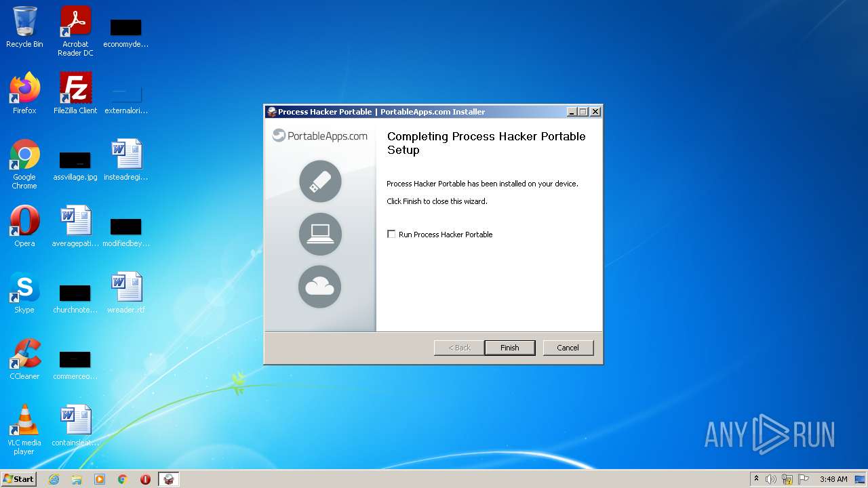Image resolution: width=868 pixels, height=488 pixels.
Task: Open Chrome from the taskbar
Action: 123,479
